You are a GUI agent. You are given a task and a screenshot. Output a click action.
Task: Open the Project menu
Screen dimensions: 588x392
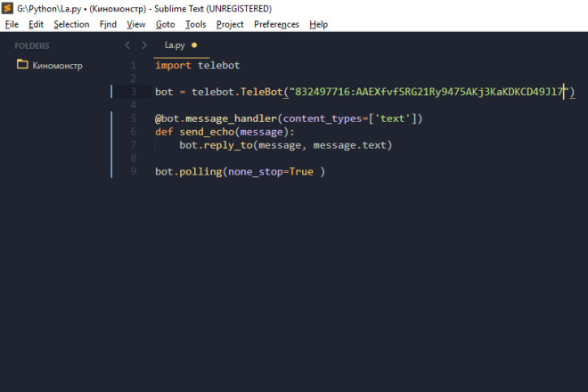pyautogui.click(x=230, y=24)
